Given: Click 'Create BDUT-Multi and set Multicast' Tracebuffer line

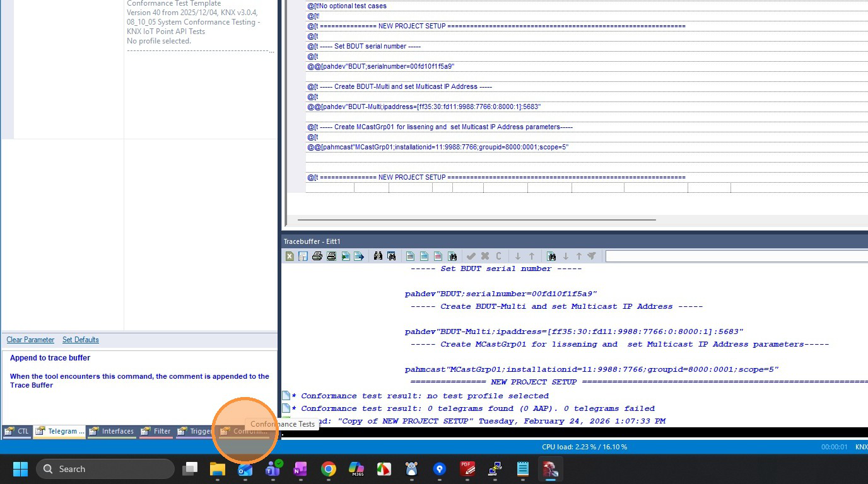Looking at the screenshot, I should (556, 306).
